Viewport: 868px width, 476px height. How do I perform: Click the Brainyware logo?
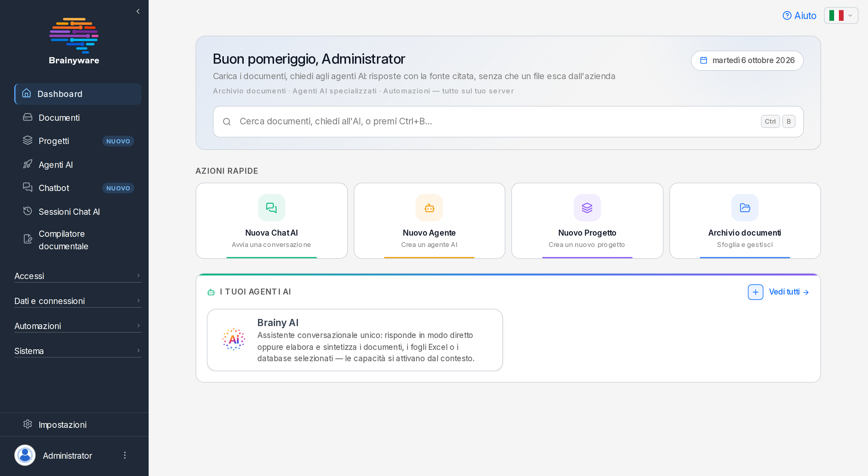coord(74,41)
